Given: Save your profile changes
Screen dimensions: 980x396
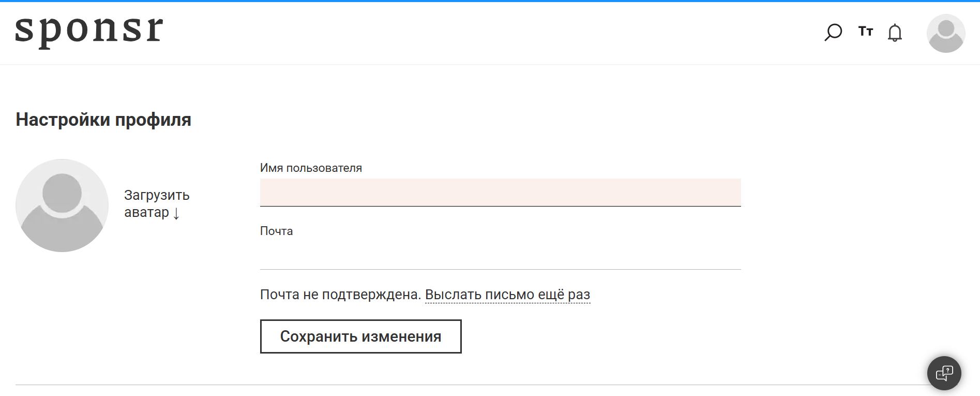Looking at the screenshot, I should (x=360, y=336).
